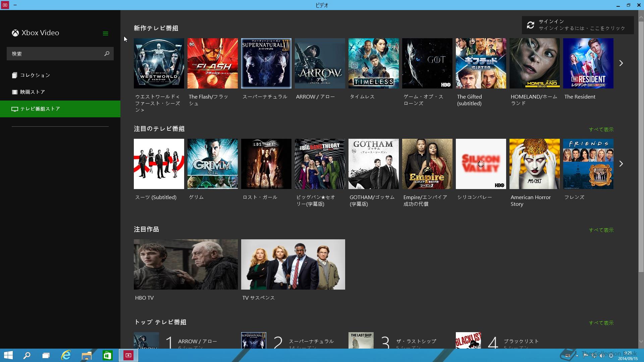This screenshot has width=644, height=362.
Task: Click the シリコンバレー title text
Action: click(x=474, y=197)
